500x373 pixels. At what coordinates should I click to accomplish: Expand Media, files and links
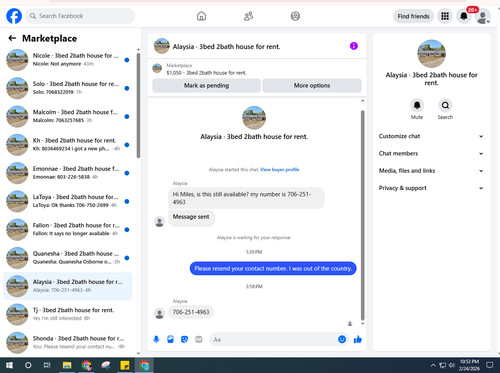431,171
